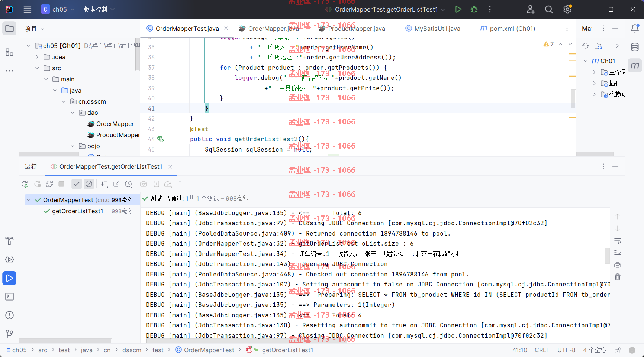Click the UTF-8 encoding status
This screenshot has width=644, height=357.
pos(566,350)
